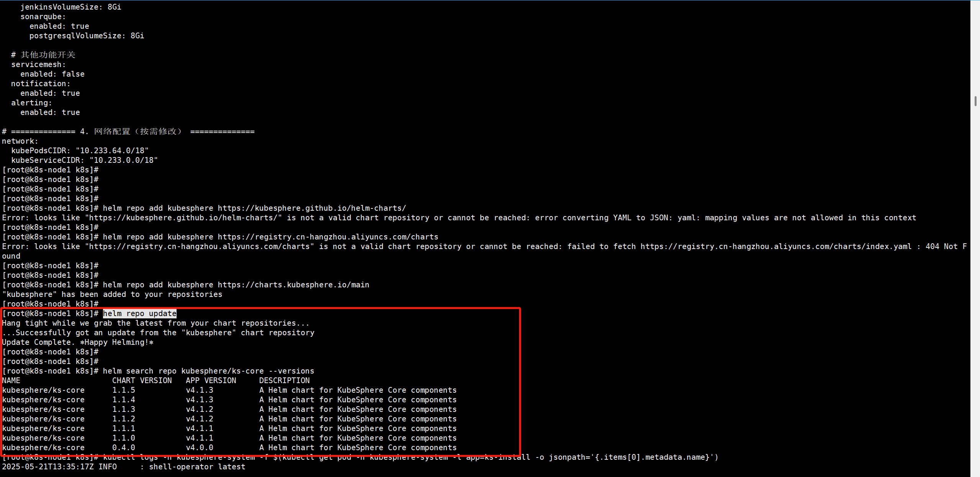Select the 'notification:' key

click(41, 84)
